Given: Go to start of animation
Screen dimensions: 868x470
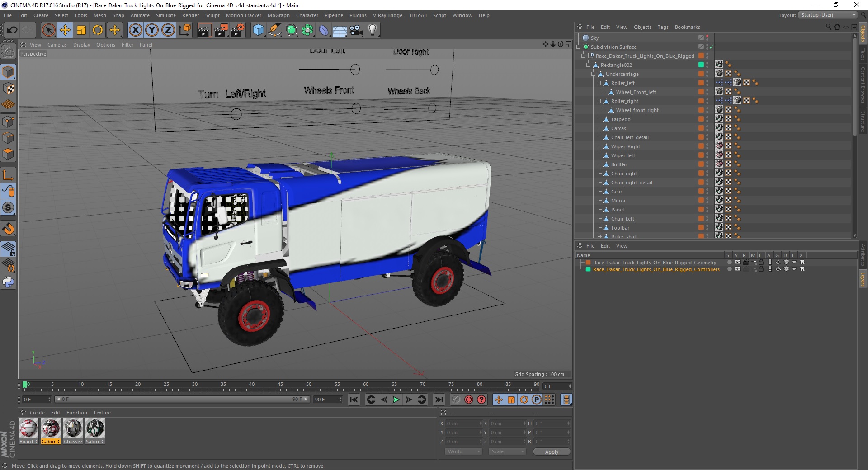Looking at the screenshot, I should (x=354, y=399).
